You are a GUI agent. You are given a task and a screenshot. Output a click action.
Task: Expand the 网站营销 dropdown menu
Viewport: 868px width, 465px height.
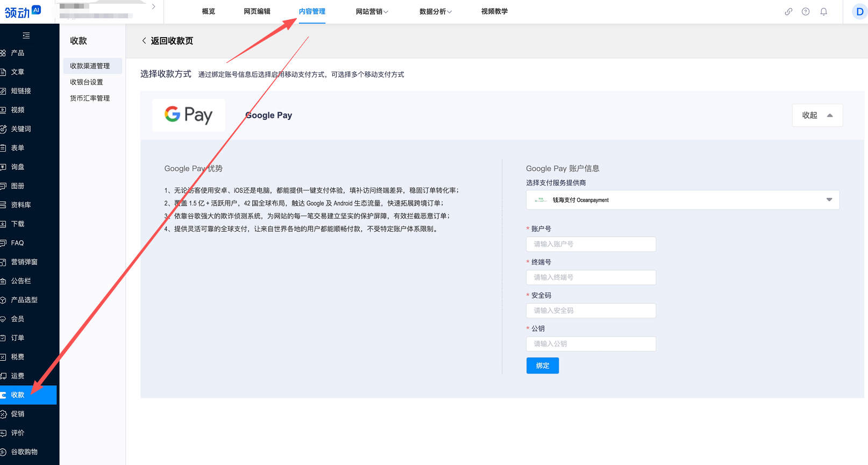[372, 11]
